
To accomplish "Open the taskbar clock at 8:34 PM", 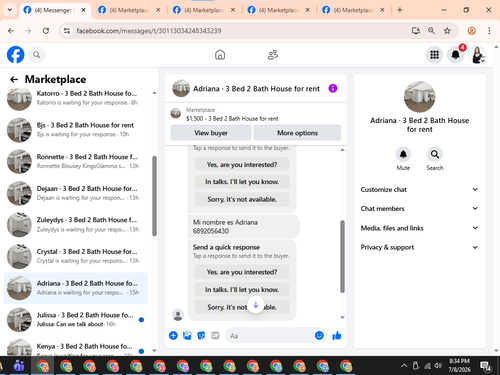I will tap(459, 365).
